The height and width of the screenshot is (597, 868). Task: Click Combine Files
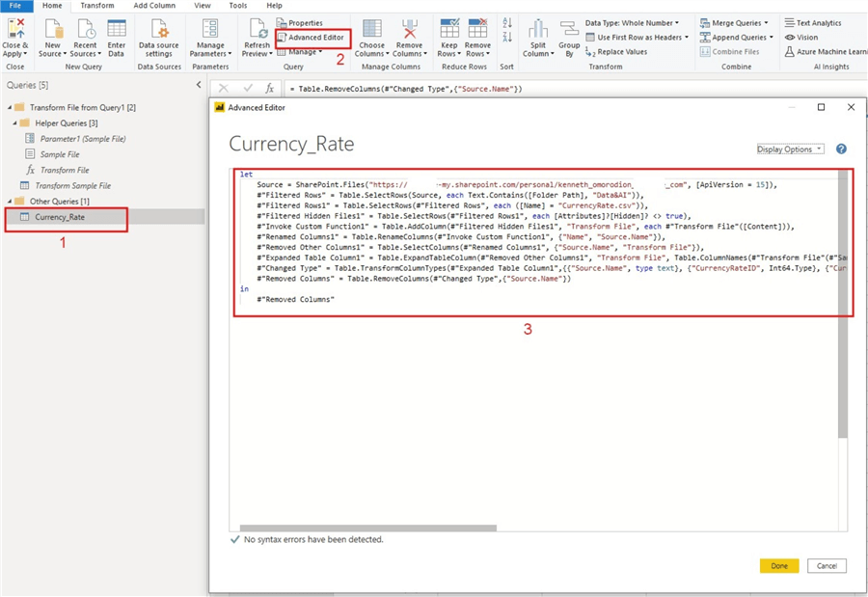tap(730, 51)
